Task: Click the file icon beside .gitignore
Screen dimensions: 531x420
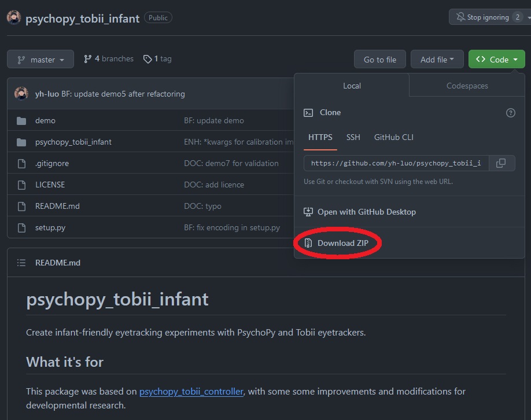Action: tap(21, 164)
